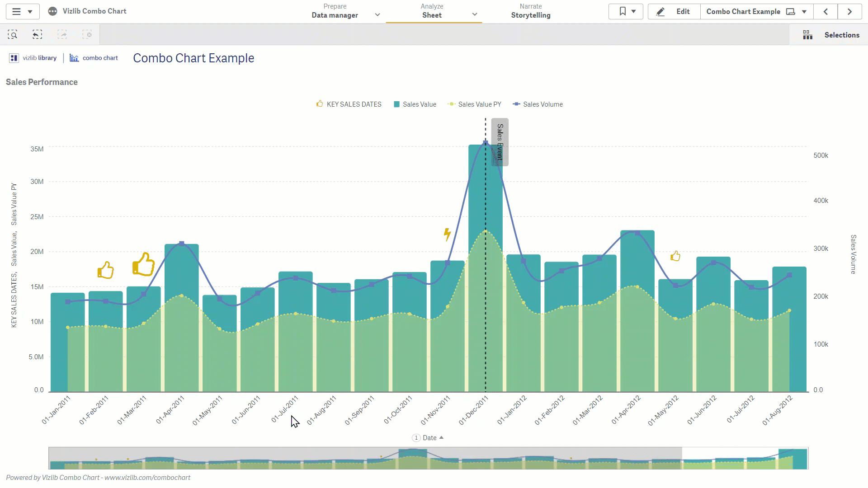Click the 01-Aug-2012 axis label
The width and height of the screenshot is (868, 488).
(x=778, y=410)
